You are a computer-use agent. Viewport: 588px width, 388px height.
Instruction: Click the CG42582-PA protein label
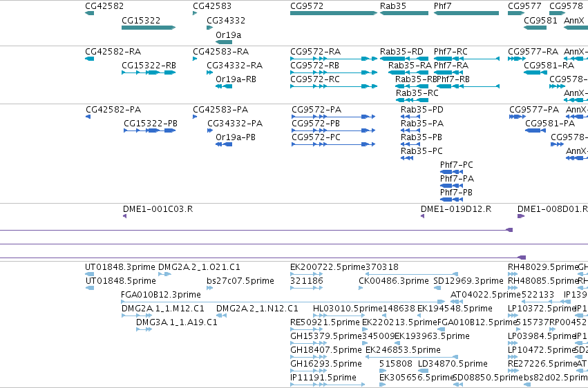point(113,109)
